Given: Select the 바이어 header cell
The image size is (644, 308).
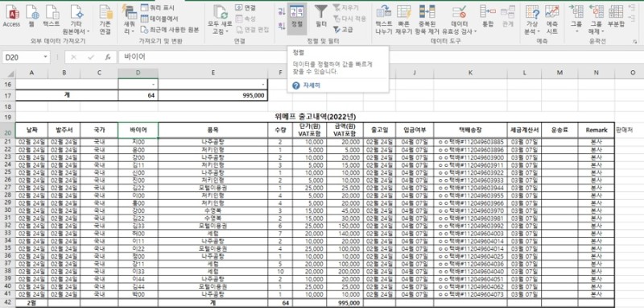Looking at the screenshot, I should pos(138,130).
